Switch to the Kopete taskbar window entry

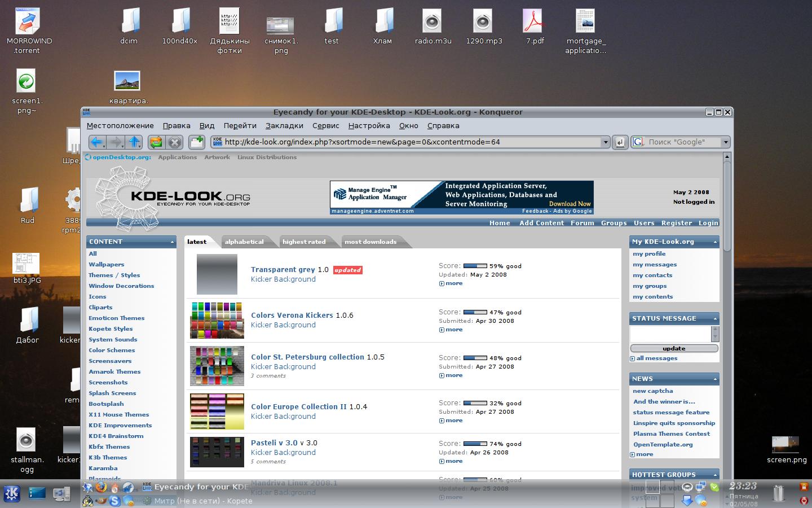[196, 501]
